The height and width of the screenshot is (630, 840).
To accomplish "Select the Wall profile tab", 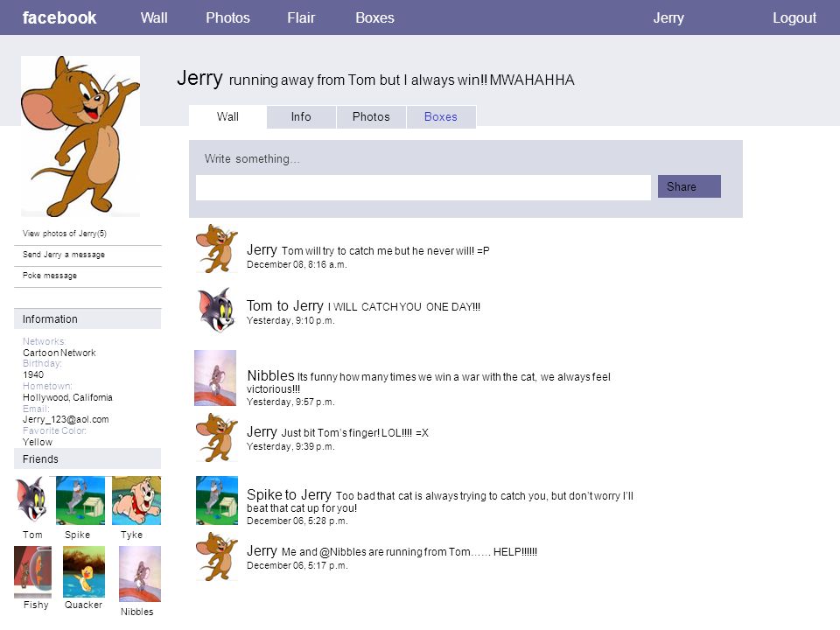I will (x=227, y=116).
